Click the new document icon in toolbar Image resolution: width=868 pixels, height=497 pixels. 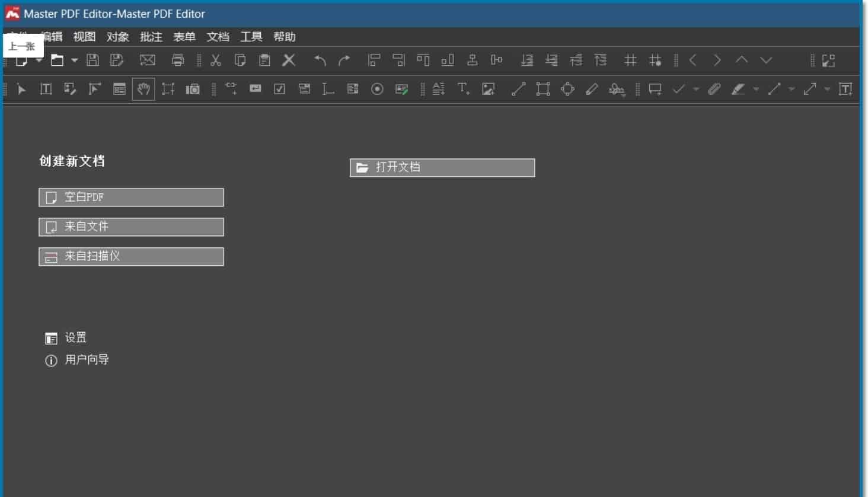pyautogui.click(x=21, y=60)
